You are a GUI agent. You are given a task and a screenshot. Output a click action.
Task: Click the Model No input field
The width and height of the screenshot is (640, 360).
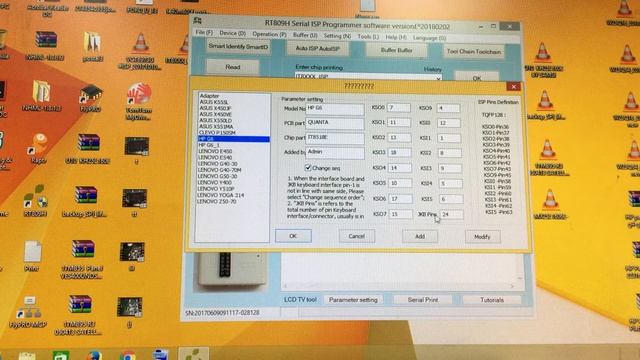(335, 109)
